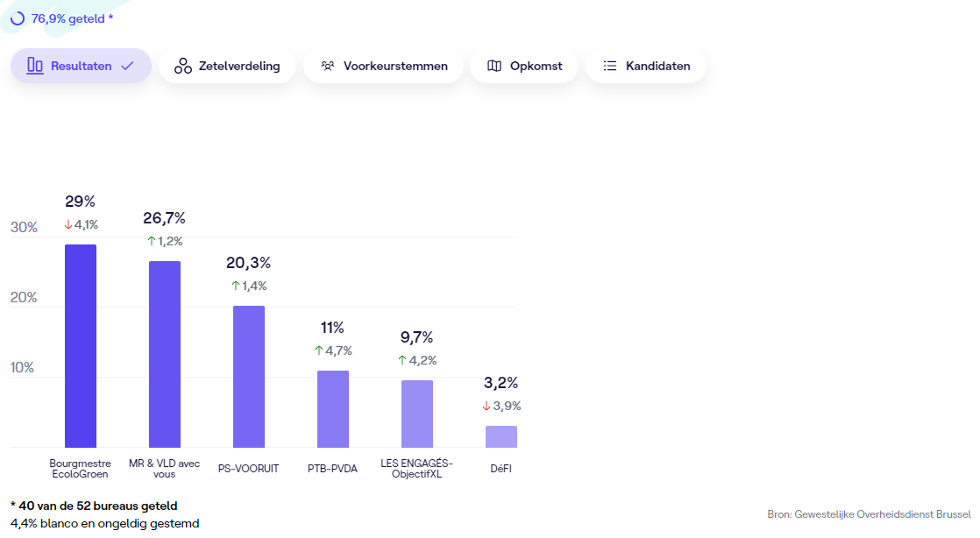Click the 76,9% geteld progress text

point(72,18)
